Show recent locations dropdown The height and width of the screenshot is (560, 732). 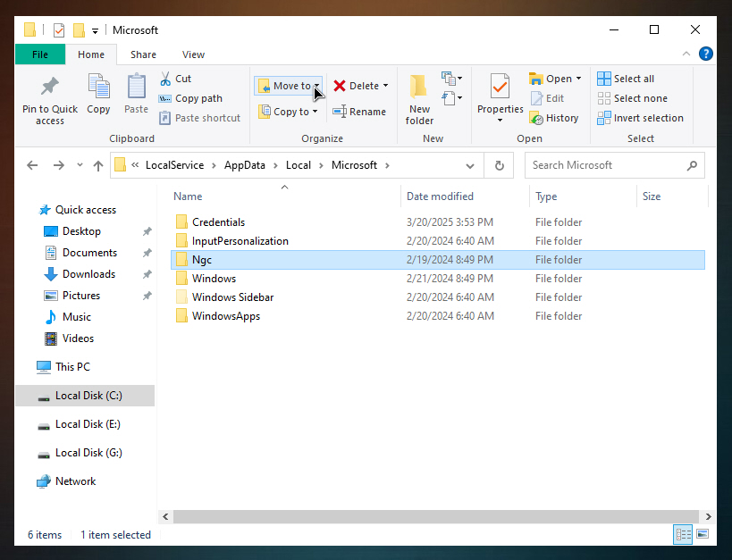point(80,164)
